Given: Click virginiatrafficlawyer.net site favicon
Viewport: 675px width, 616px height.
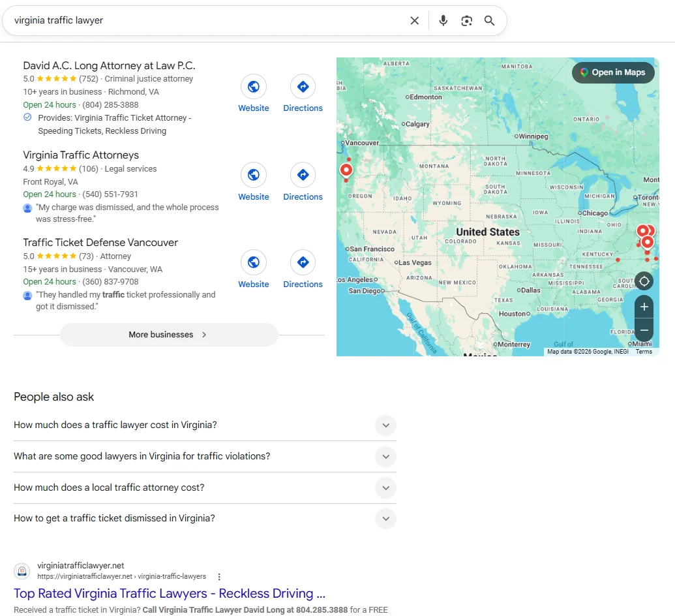Looking at the screenshot, I should [x=22, y=571].
